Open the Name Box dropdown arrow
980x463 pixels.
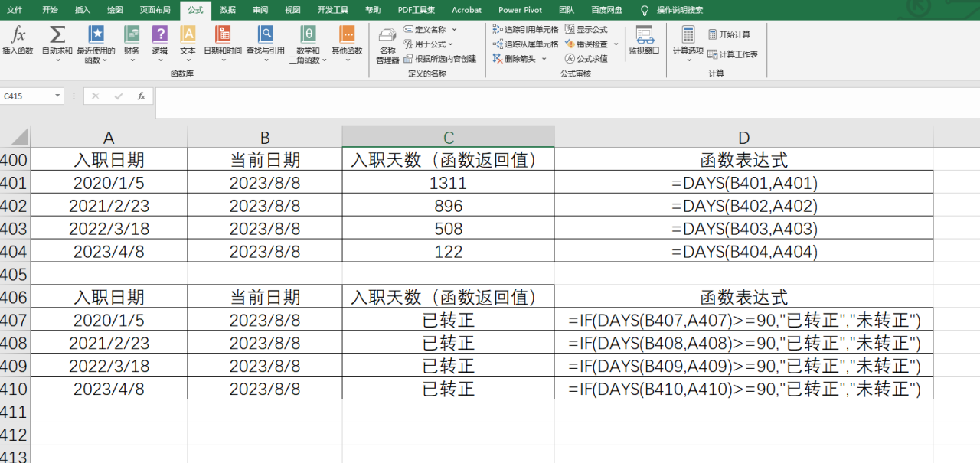57,96
